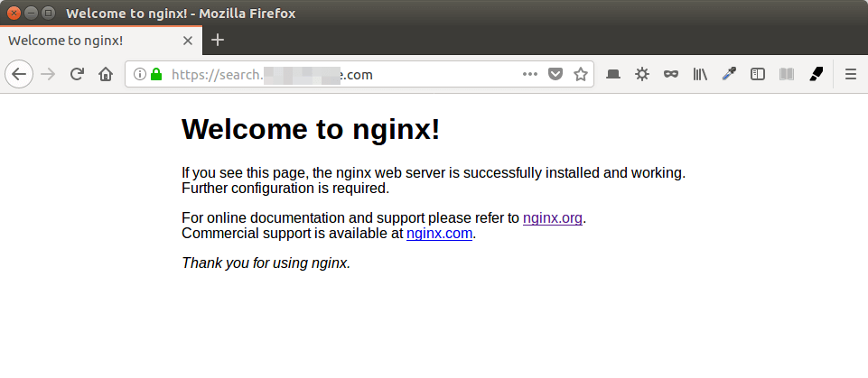868x378 pixels.
Task: Click the sun gear extension icon
Action: 642,75
